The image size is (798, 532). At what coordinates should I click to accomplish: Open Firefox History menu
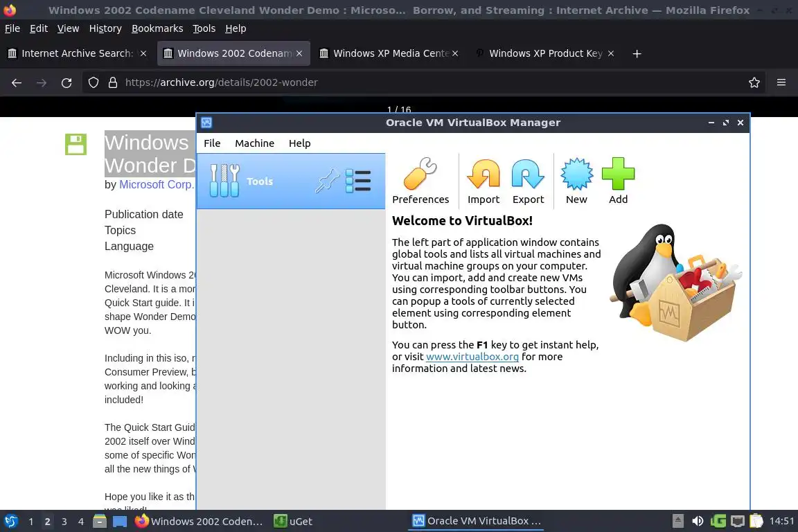[105, 28]
